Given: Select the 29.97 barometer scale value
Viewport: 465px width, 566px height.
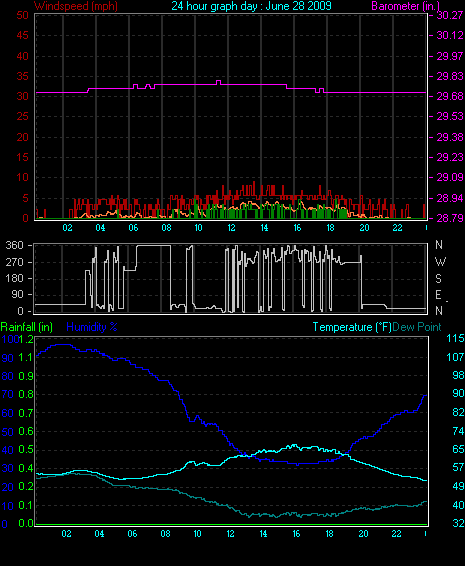Looking at the screenshot, I should point(450,56).
